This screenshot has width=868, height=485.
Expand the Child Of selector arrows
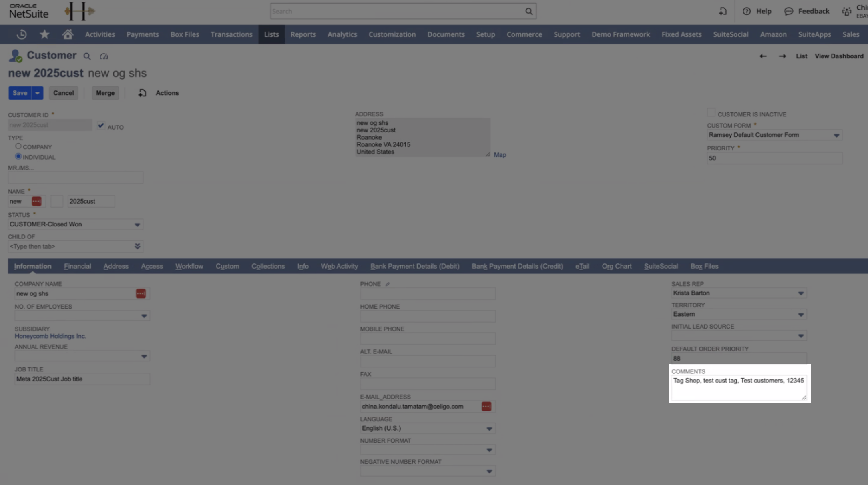pyautogui.click(x=137, y=246)
